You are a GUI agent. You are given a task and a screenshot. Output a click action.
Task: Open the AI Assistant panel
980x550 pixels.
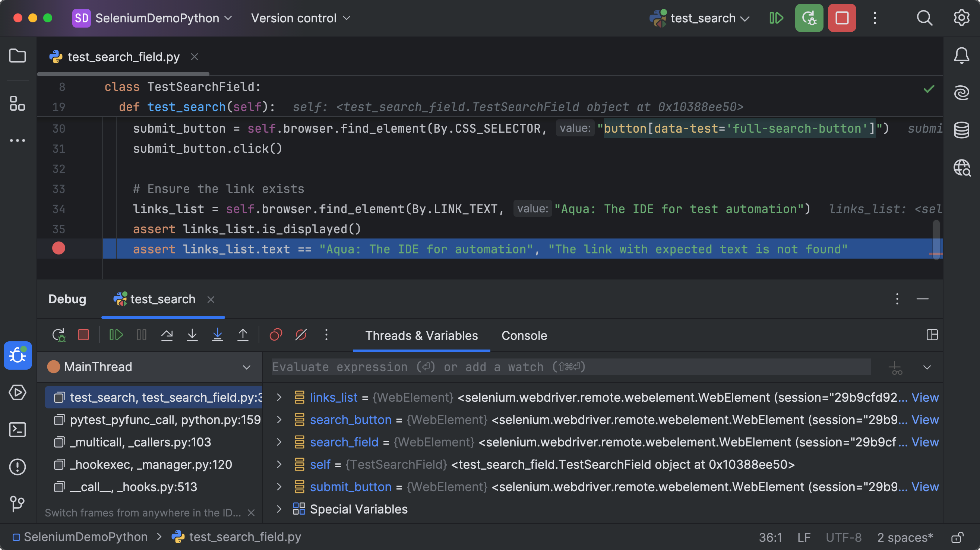962,92
